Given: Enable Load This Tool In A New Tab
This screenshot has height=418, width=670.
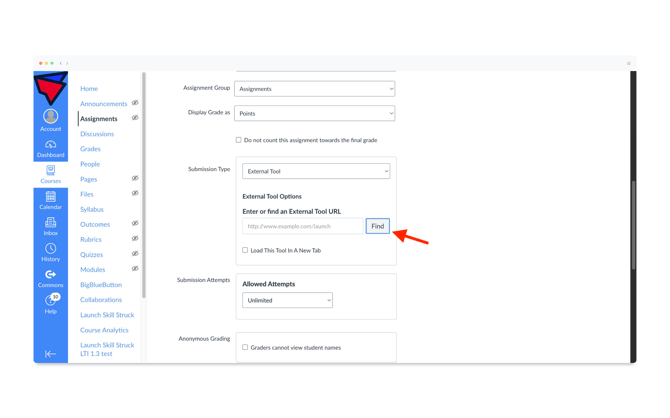Looking at the screenshot, I should (245, 250).
